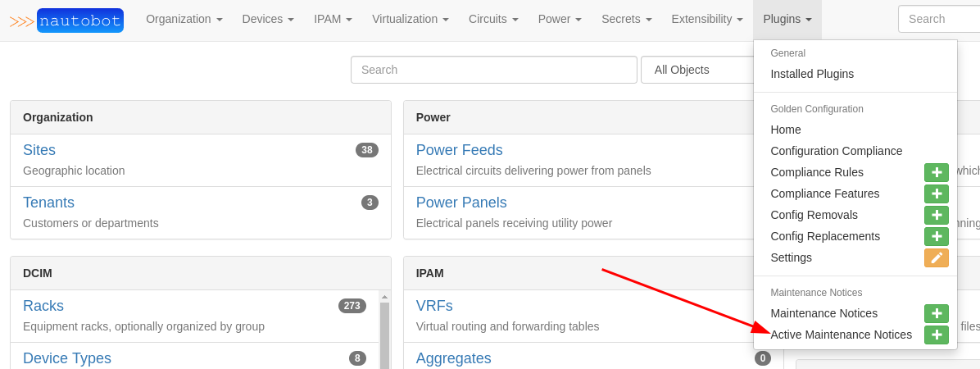
Task: Select Configuration Compliance from Plugins menu
Action: point(836,151)
